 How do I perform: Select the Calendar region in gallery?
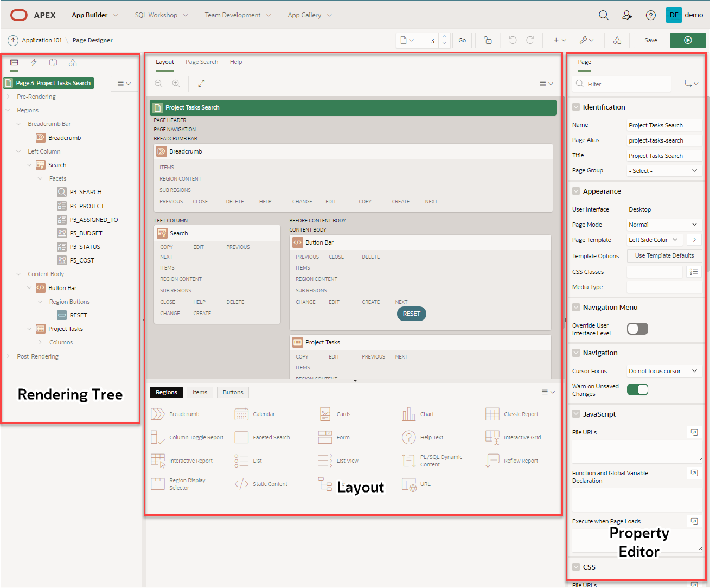point(255,414)
